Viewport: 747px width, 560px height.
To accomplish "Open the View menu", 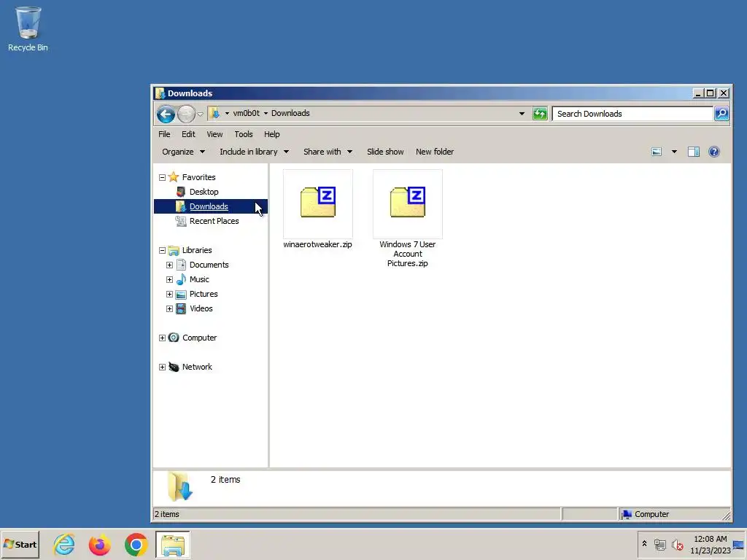I will click(x=214, y=134).
